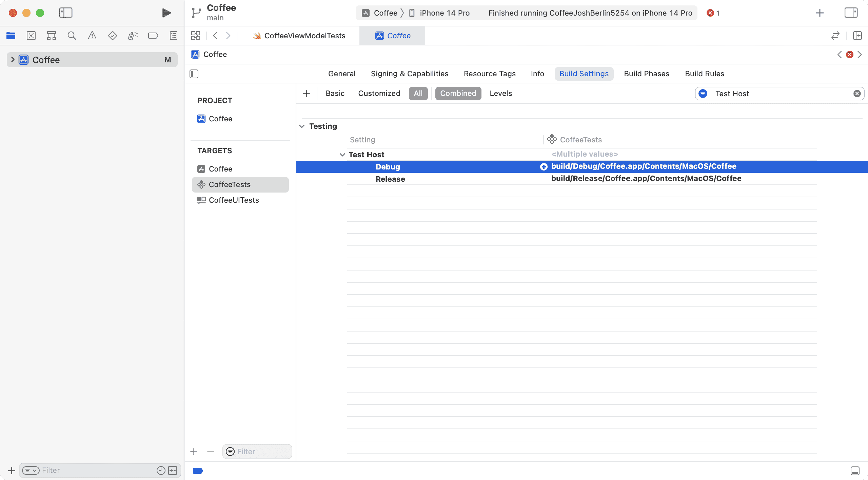Image resolution: width=868 pixels, height=480 pixels.
Task: Clear the Test Host search field
Action: (x=857, y=94)
